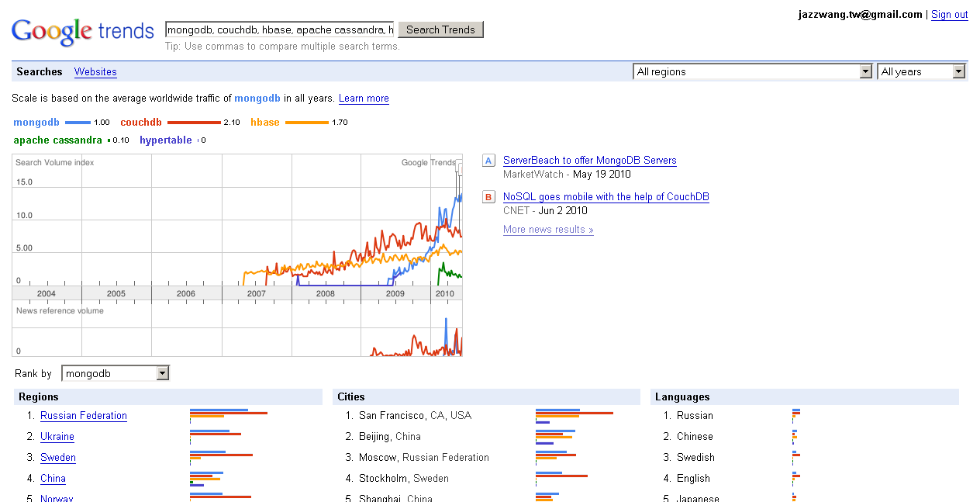The image size is (980, 502).
Task: Open the Ukraine region link
Action: 57,437
